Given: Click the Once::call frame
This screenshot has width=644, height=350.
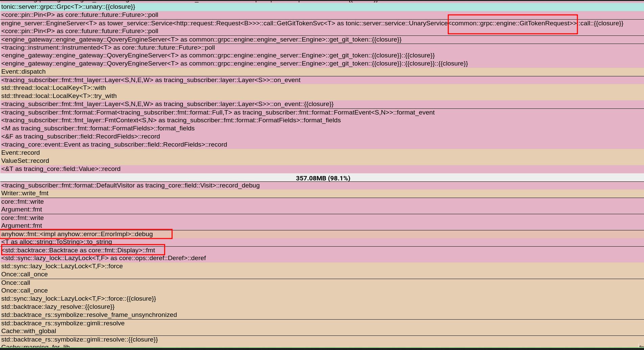Looking at the screenshot, I should click(322, 283).
